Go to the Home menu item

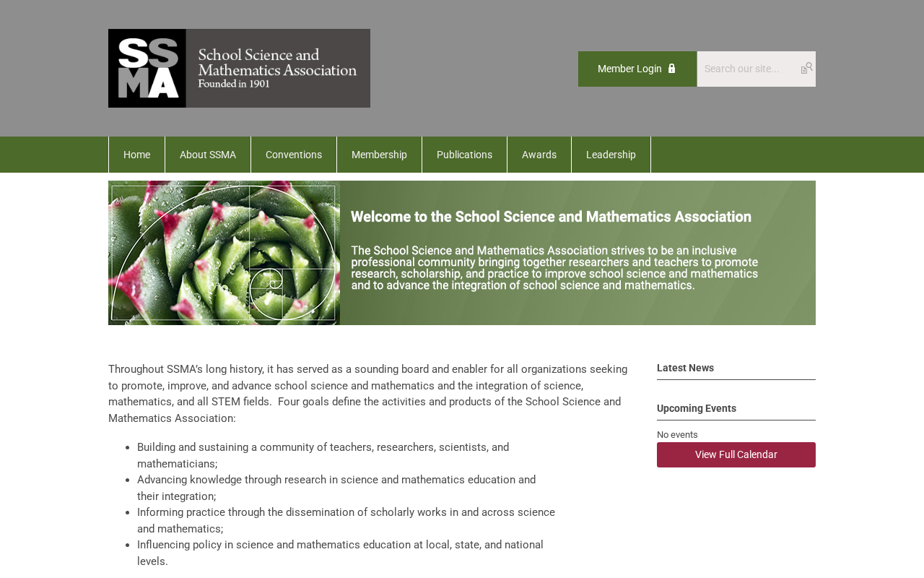click(137, 155)
